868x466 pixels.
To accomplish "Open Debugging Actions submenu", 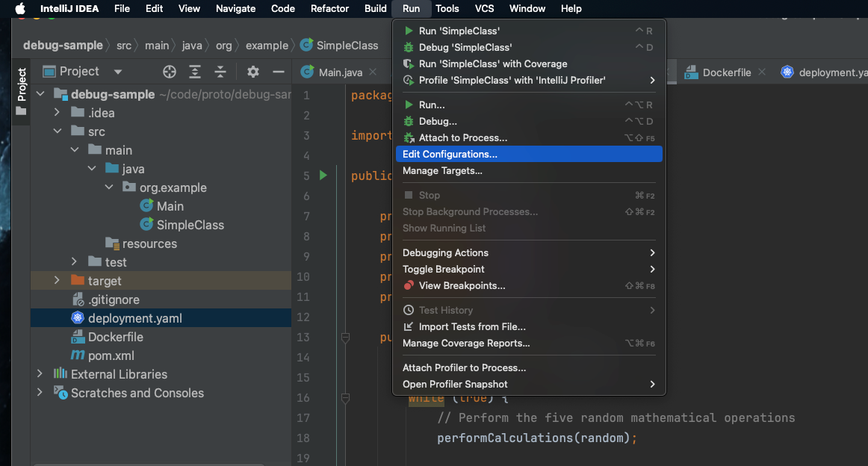I will (529, 252).
